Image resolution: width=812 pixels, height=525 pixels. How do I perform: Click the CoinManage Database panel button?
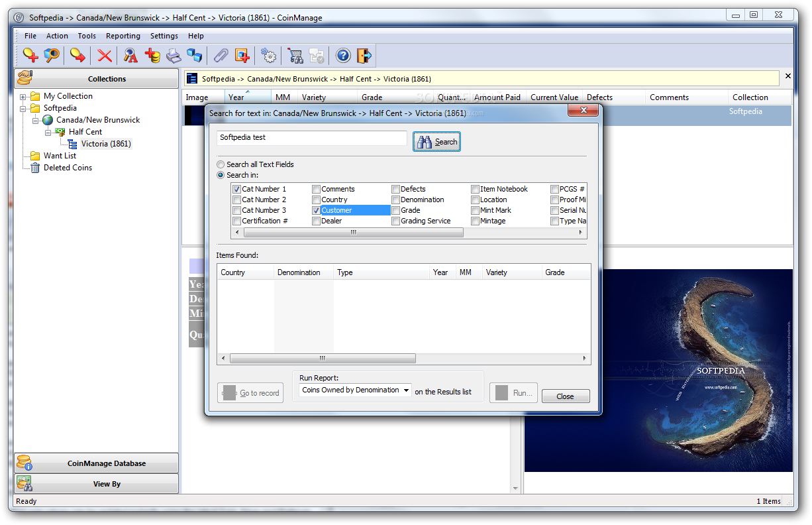[97, 463]
